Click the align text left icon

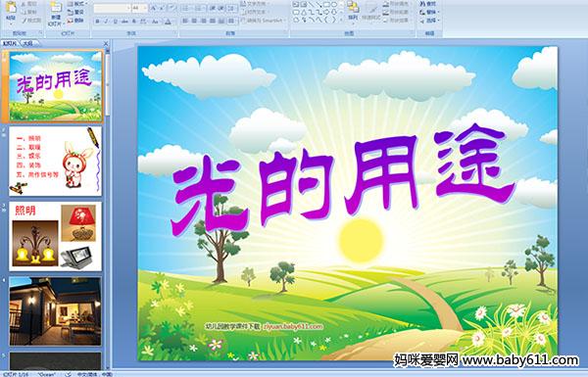(185, 21)
